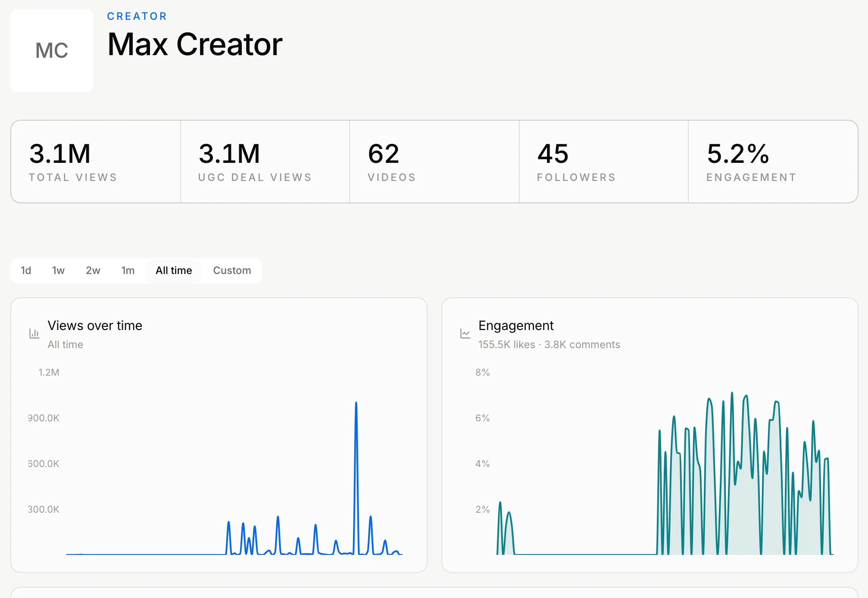Click the 900.0K axis label
Viewport: 868px width, 598px height.
pos(44,418)
